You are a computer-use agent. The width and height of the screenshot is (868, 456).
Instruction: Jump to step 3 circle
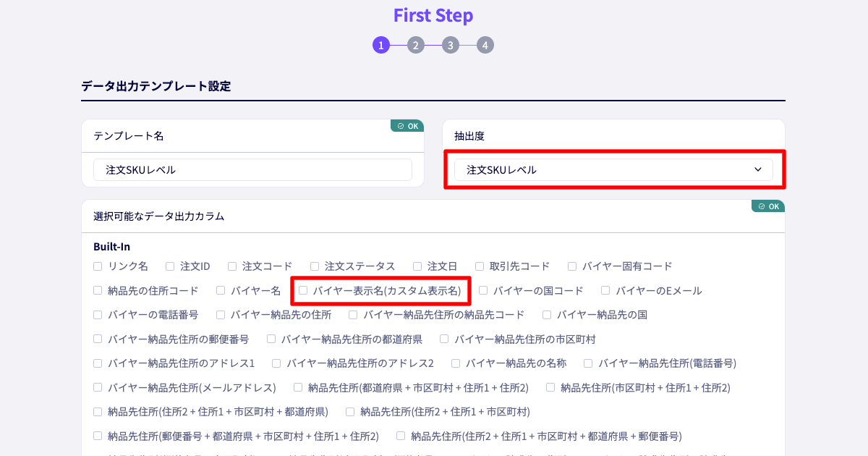[x=450, y=45]
